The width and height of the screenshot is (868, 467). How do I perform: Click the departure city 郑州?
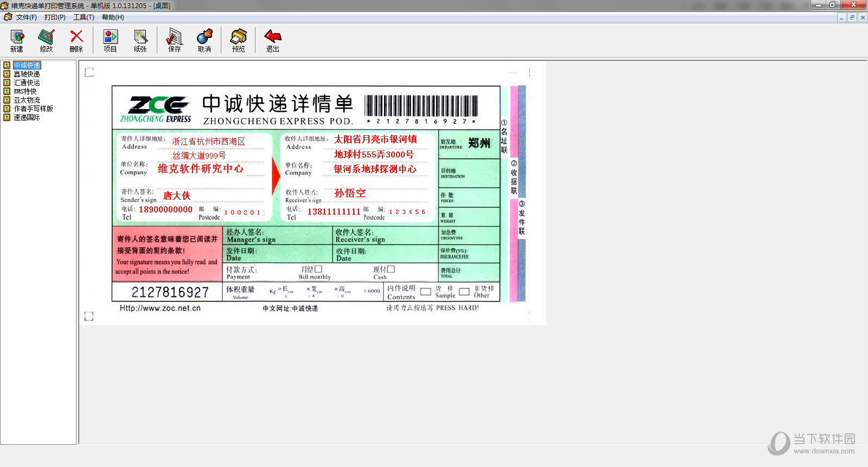coord(480,143)
